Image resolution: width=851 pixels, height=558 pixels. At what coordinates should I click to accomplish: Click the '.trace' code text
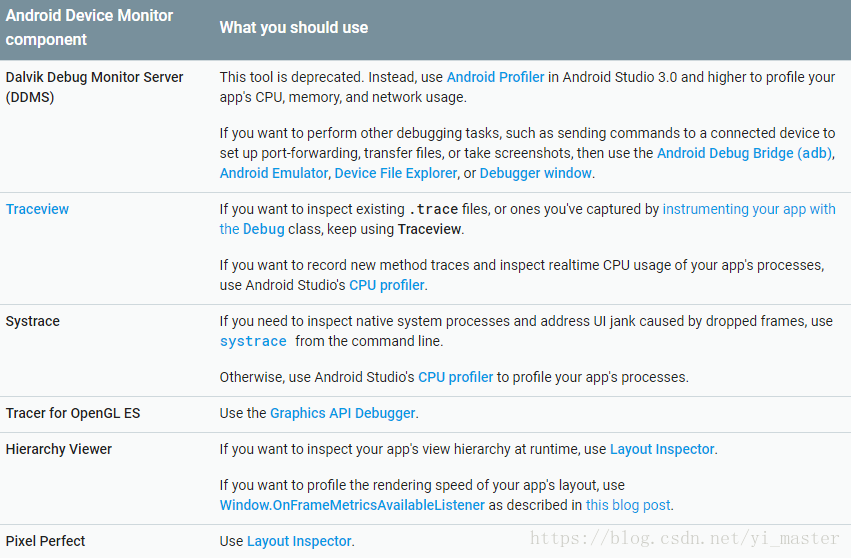coord(433,210)
